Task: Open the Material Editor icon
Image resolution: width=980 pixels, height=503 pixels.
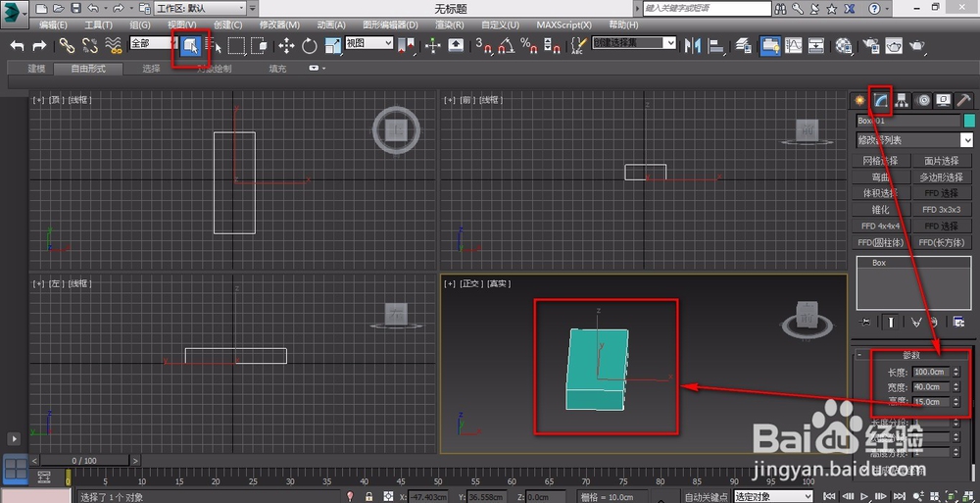Action: (x=844, y=46)
